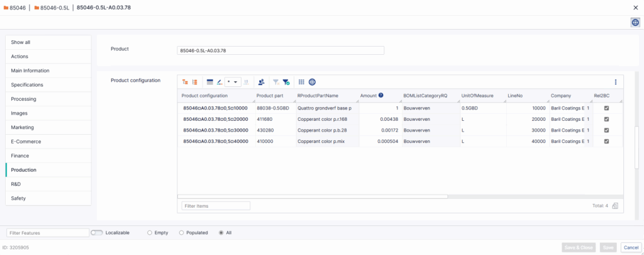Select the Empty radio button
Image resolution: width=644 pixels, height=255 pixels.
click(150, 232)
